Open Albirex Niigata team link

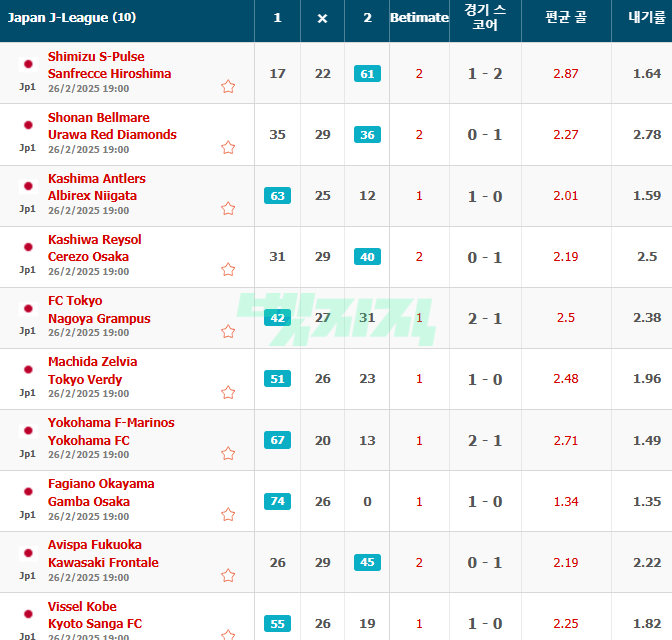pyautogui.click(x=92, y=196)
